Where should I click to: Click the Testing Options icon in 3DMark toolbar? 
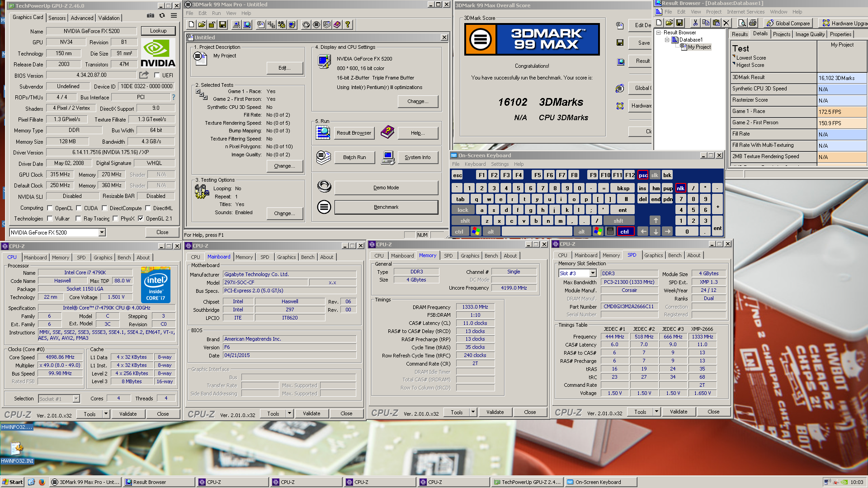click(x=282, y=24)
